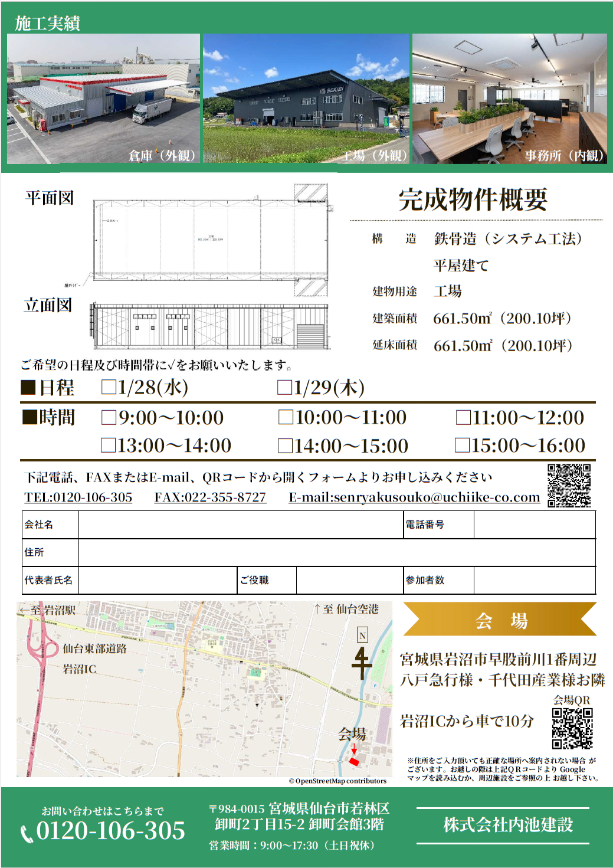
Task: Mark the 14:00～15:00 time slot checkbox
Action: [285, 446]
